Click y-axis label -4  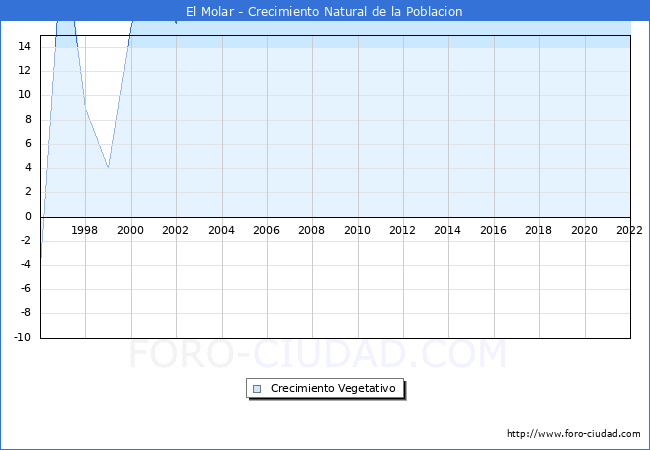26,265
